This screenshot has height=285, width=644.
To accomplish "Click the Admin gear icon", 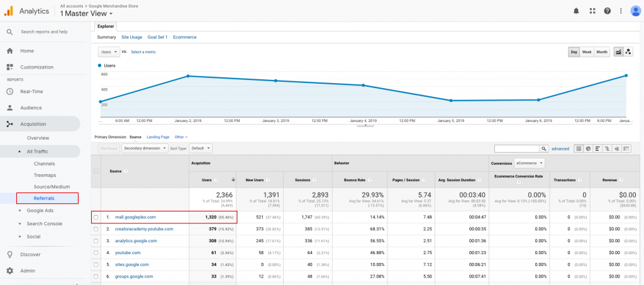I will click(x=10, y=271).
